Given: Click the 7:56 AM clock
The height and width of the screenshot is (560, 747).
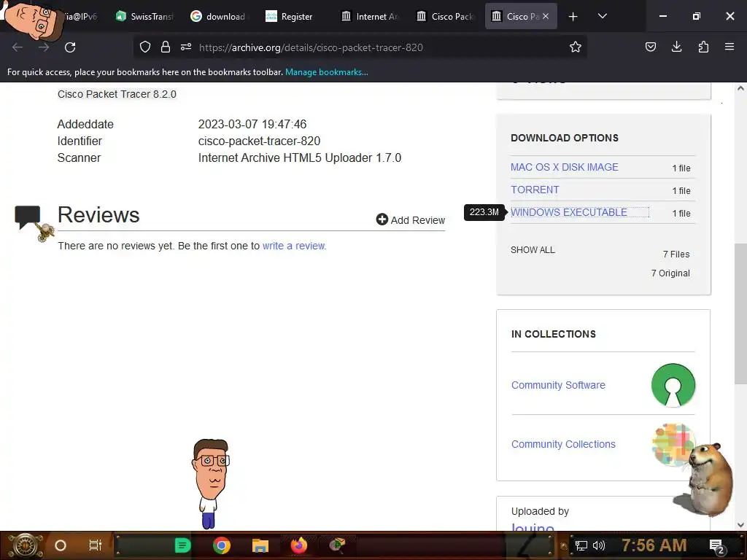Looking at the screenshot, I should pyautogui.click(x=654, y=545).
